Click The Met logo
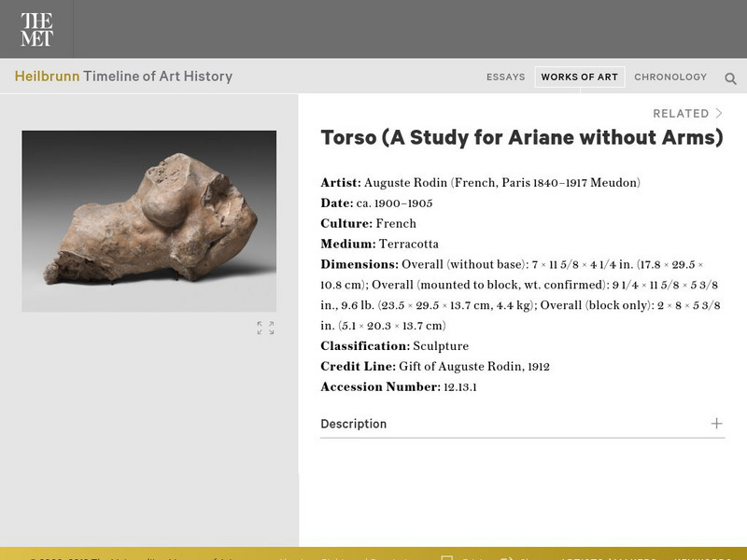Image resolution: width=747 pixels, height=560 pixels. click(37, 28)
